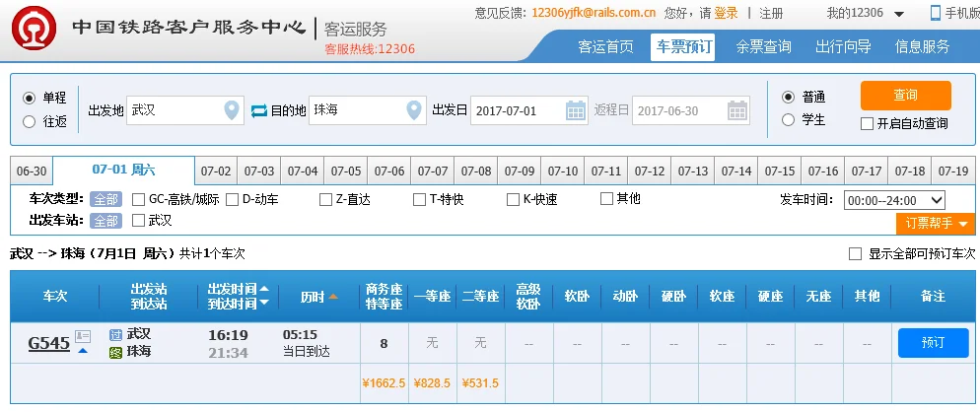Image resolution: width=980 pixels, height=412 pixels.
Task: Switch to the 07-19 date tab
Action: tap(953, 172)
